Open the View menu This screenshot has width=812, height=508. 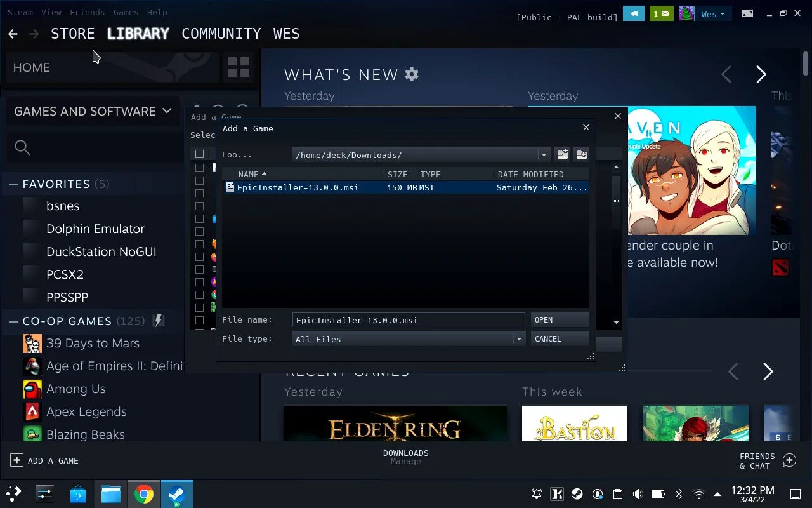coord(51,12)
